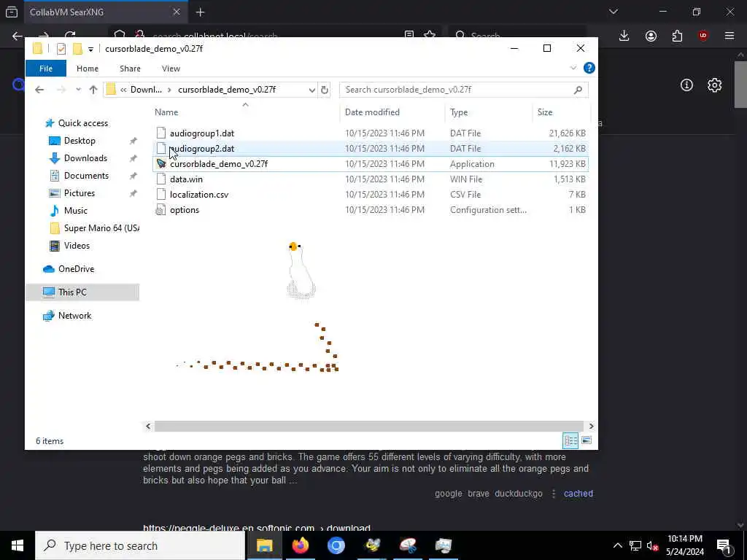This screenshot has width=747, height=560.
Task: Click the Downl... breadcrumb in address bar
Action: (146, 90)
